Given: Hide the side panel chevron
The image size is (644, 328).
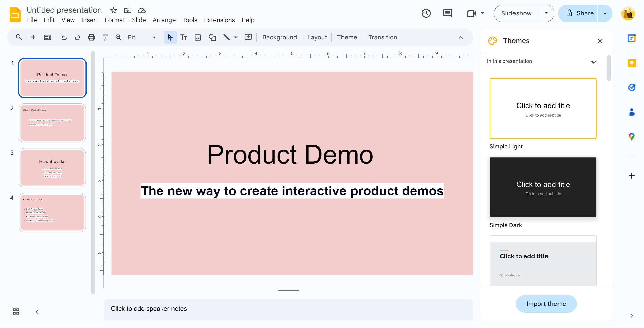Looking at the screenshot, I should coord(631,316).
